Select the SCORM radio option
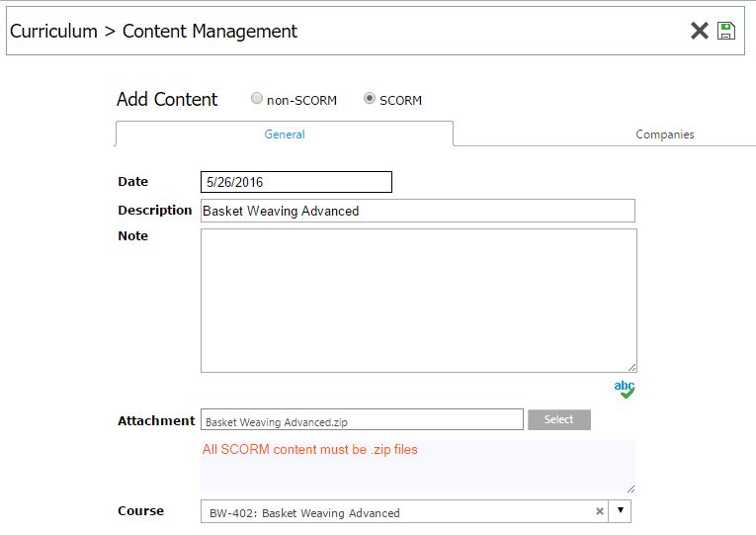 370,99
